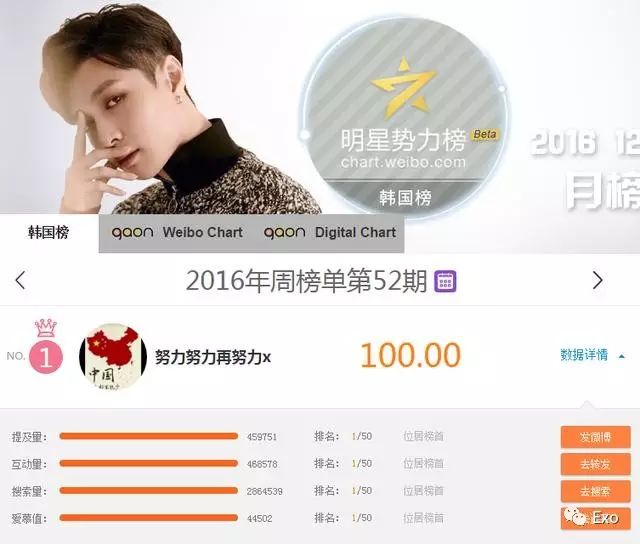640x544 pixels.
Task: Click the 100.00 score value
Action: click(x=411, y=355)
